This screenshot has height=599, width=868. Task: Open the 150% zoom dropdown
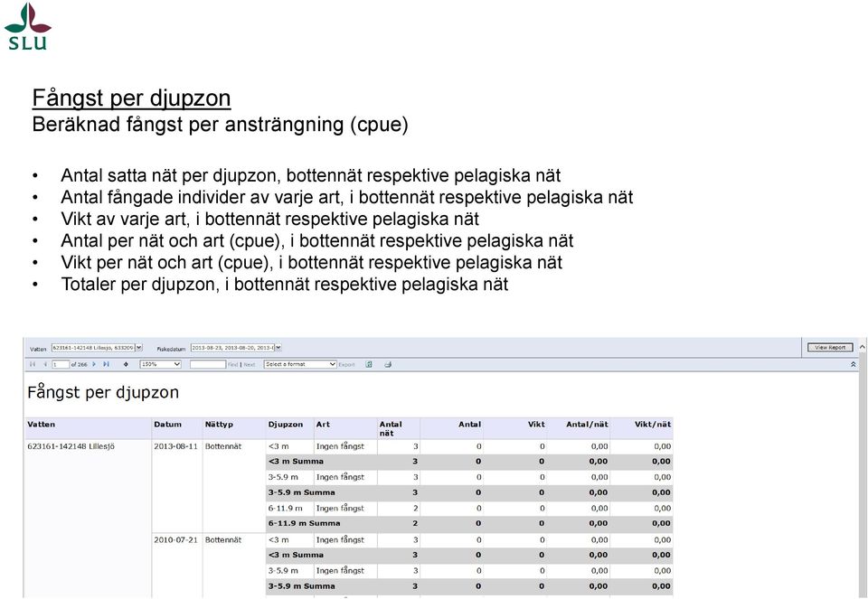161,364
